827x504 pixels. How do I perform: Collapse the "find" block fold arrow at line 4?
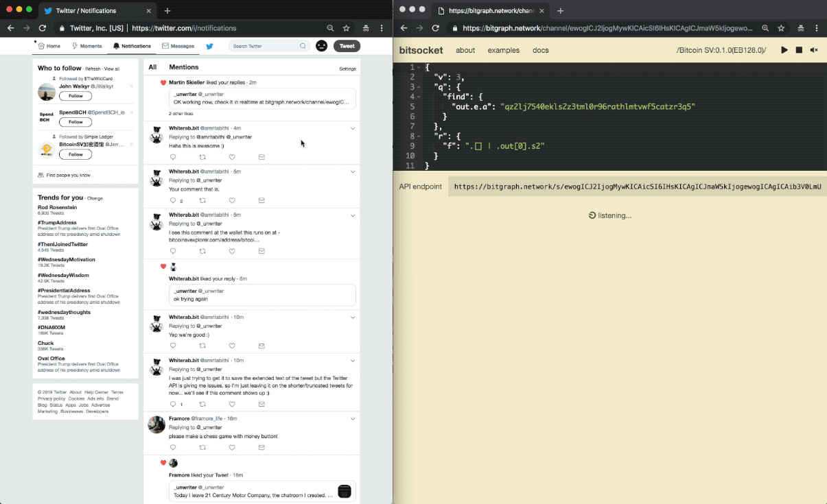419,97
